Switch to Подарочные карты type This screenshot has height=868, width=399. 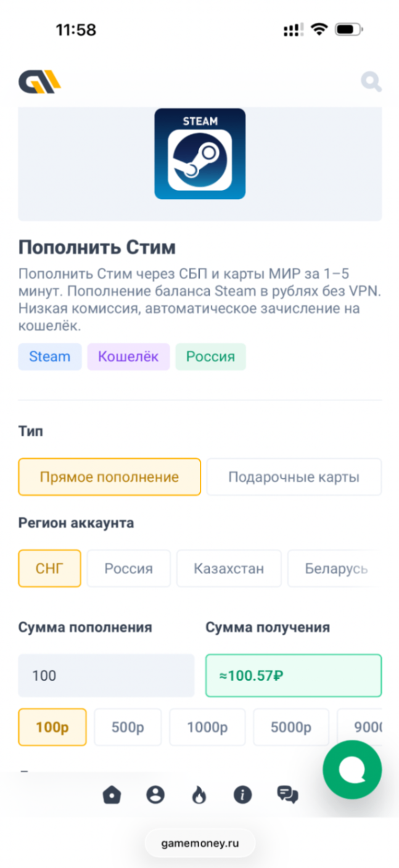(294, 477)
